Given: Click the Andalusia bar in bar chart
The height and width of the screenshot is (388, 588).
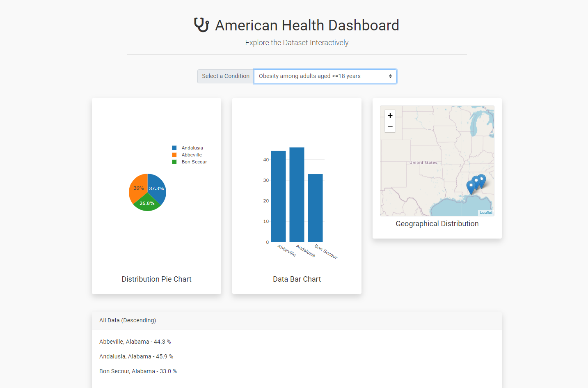Looking at the screenshot, I should [297, 195].
